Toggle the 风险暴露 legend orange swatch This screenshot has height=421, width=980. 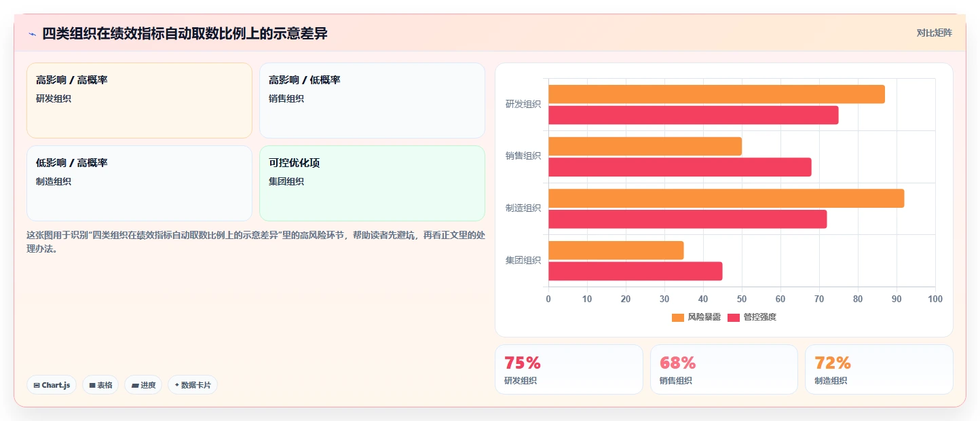(677, 317)
